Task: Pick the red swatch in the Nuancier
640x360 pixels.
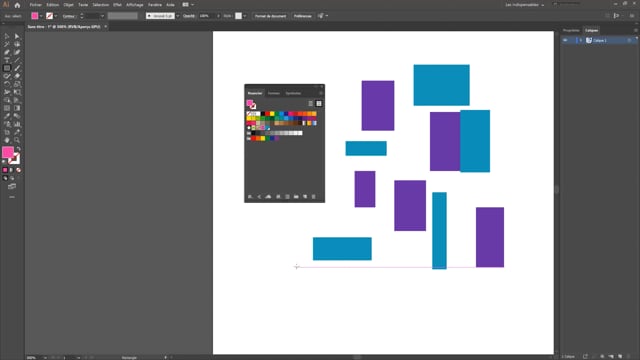Action: tap(268, 114)
